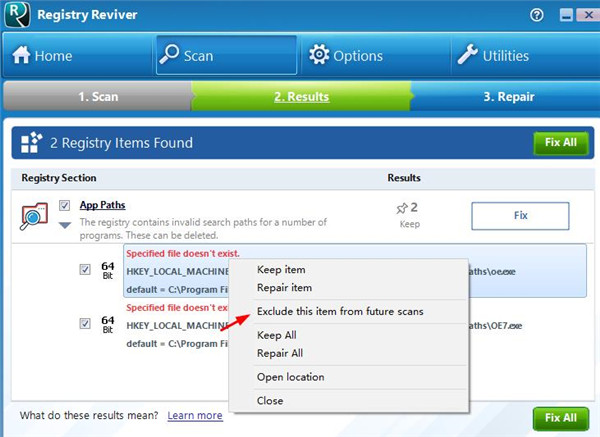Select the oe.exe registry path row
The image size is (600, 437).
[x=355, y=271]
